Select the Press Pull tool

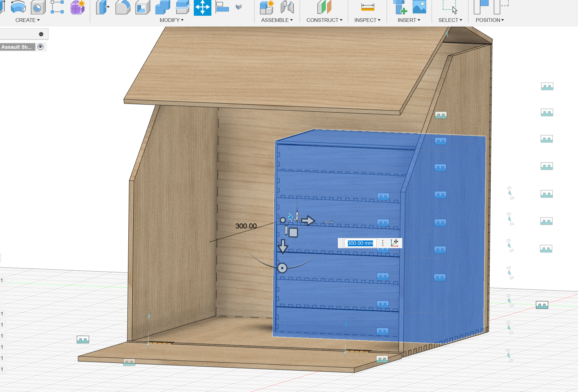[x=102, y=7]
